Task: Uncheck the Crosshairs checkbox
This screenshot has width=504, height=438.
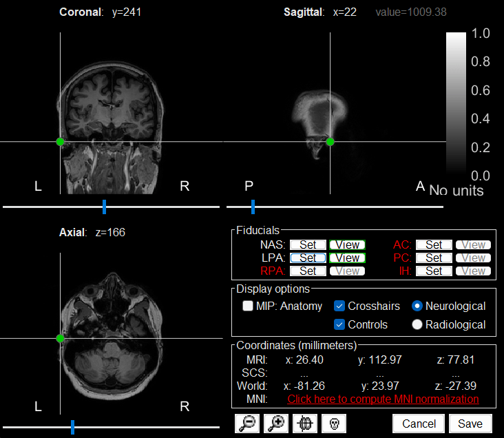Action: pos(339,306)
